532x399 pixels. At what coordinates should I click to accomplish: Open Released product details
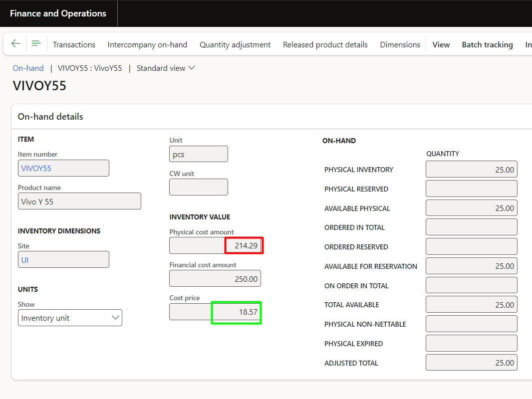click(x=325, y=45)
